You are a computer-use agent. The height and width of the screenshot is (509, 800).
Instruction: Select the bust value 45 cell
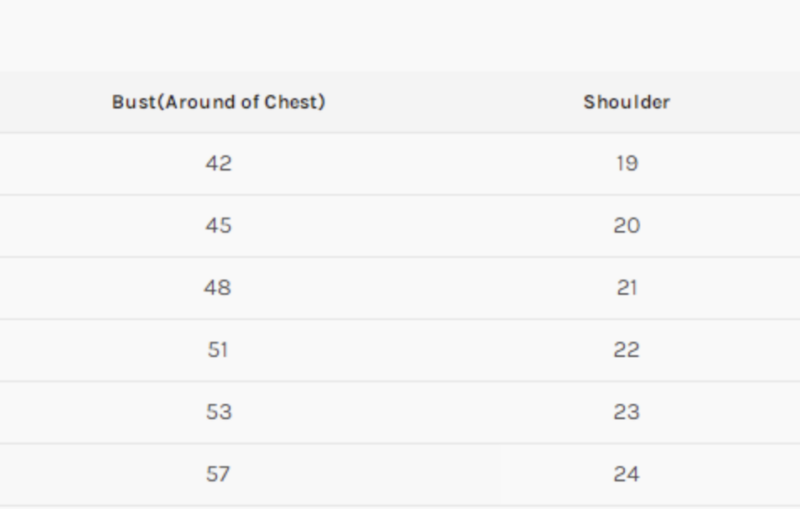(x=218, y=225)
